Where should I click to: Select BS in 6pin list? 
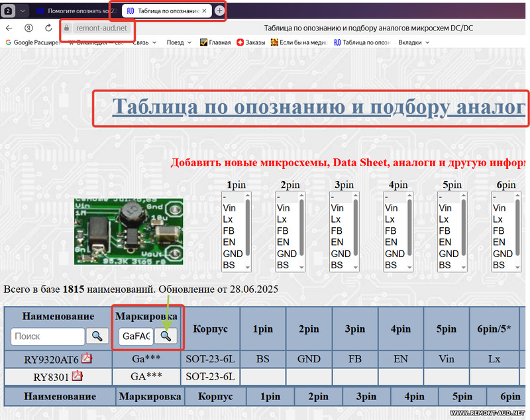[499, 265]
